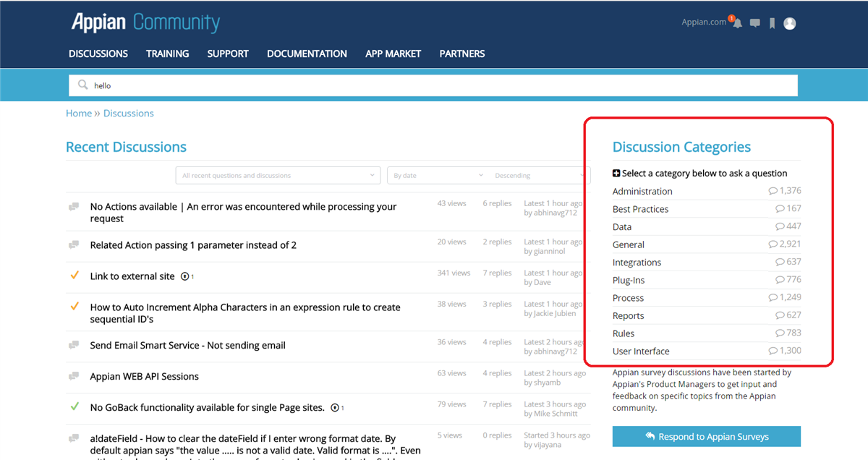The width and height of the screenshot is (868, 460).
Task: Open the notifications bell icon
Action: [x=737, y=23]
